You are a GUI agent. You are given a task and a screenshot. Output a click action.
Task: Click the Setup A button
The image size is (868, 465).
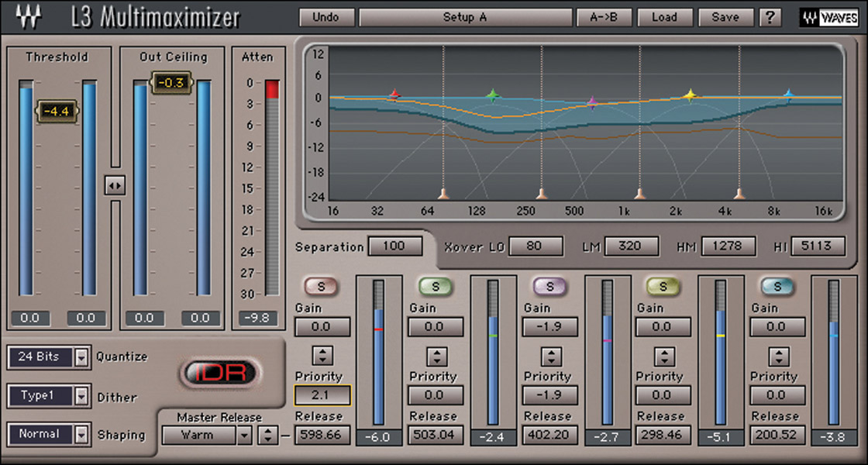pyautogui.click(x=465, y=17)
